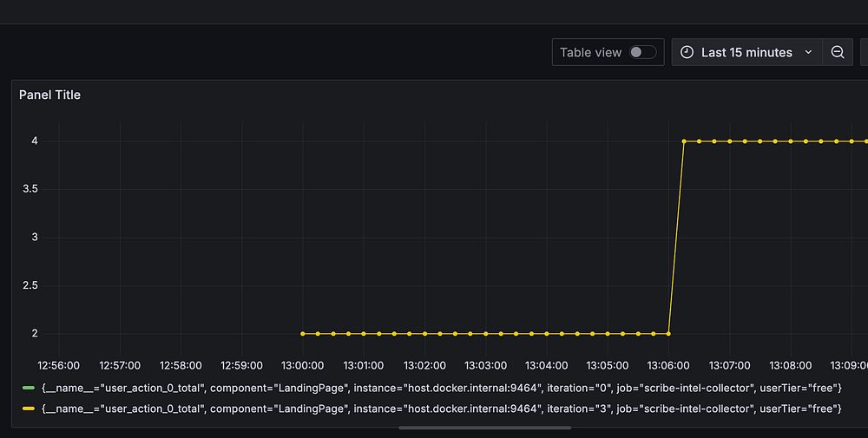Click the 13:06:00 x-axis time label

(668, 365)
